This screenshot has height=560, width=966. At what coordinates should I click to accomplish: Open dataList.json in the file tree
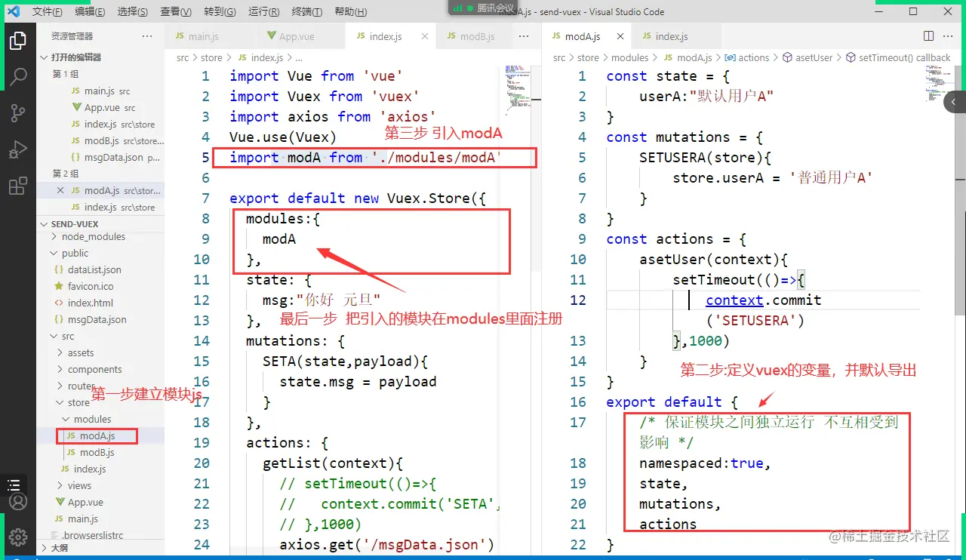pyautogui.click(x=94, y=270)
